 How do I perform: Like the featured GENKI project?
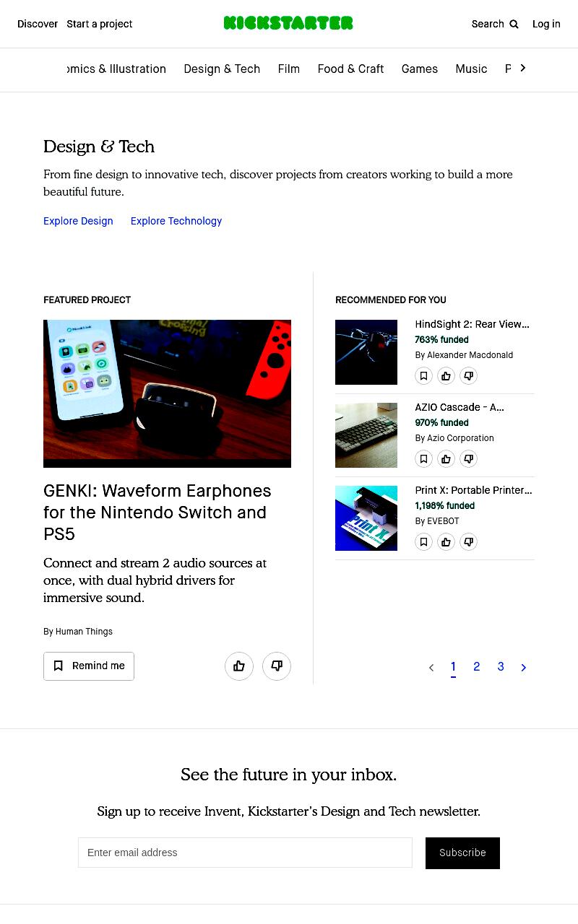239,666
